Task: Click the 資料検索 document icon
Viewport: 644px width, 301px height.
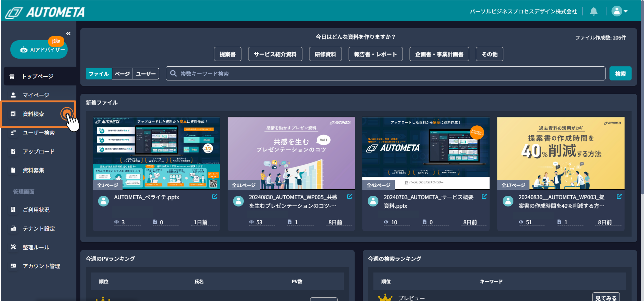Action: click(x=13, y=114)
